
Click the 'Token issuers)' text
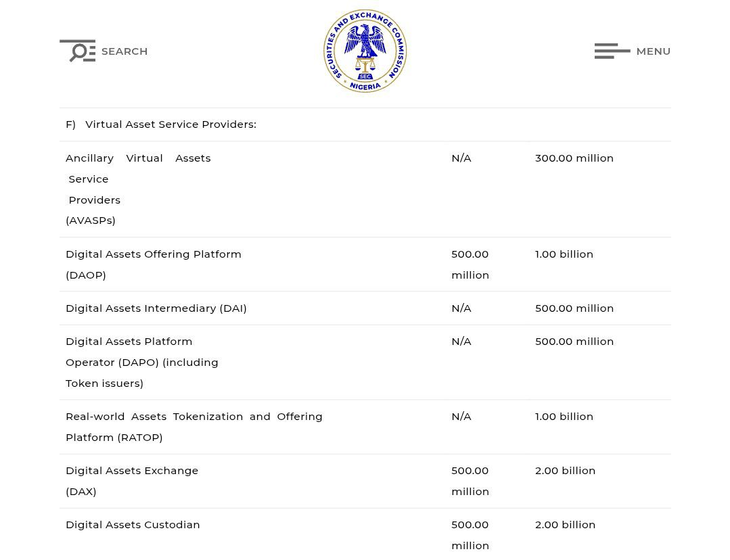click(105, 383)
